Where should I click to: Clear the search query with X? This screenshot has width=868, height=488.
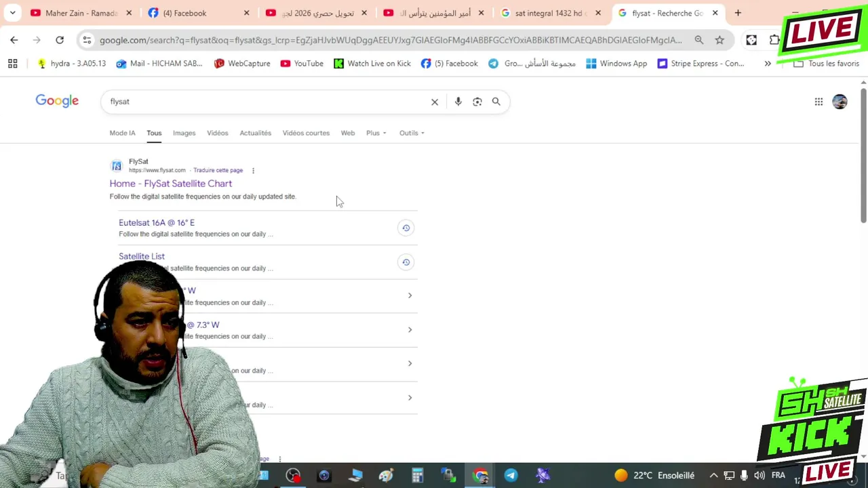tap(435, 102)
